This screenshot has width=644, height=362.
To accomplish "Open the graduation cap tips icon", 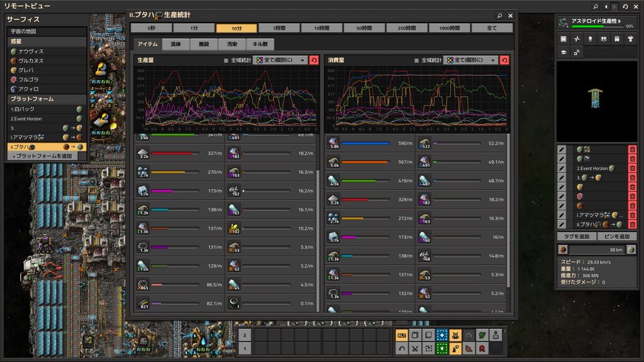I will (x=563, y=52).
